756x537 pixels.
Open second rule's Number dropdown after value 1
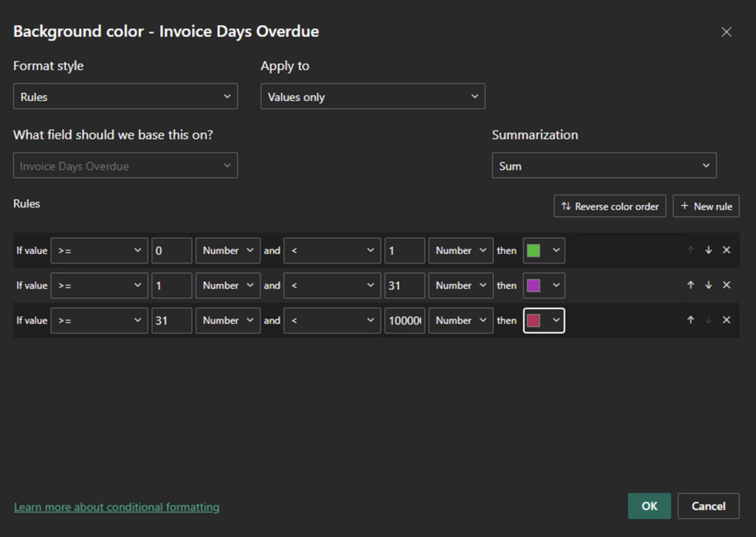tap(228, 285)
